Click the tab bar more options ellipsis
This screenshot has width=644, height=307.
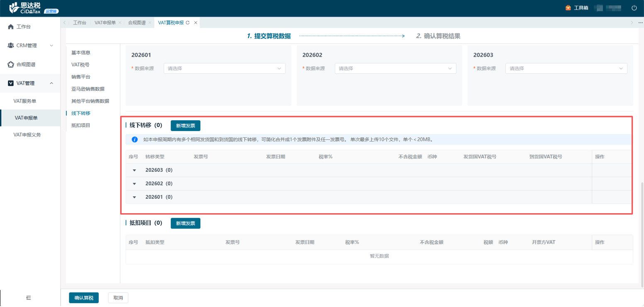[x=640, y=23]
